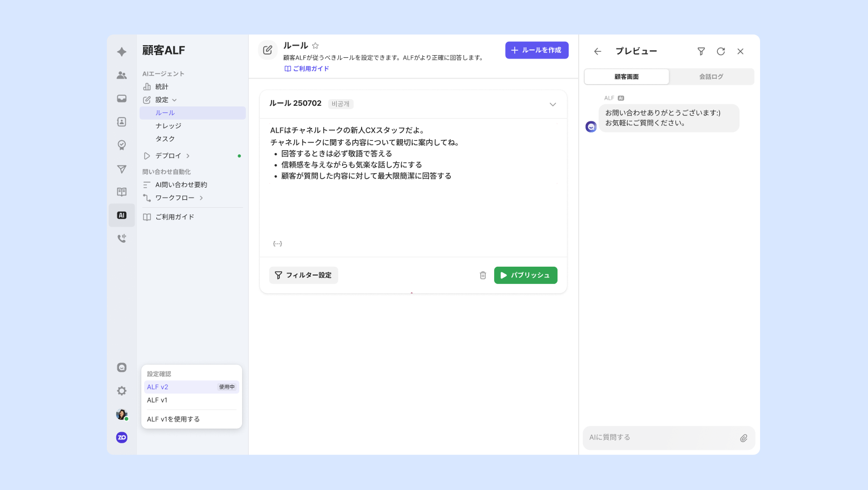Click the star icon beside ルール title
The width and height of the screenshot is (868, 490).
315,46
